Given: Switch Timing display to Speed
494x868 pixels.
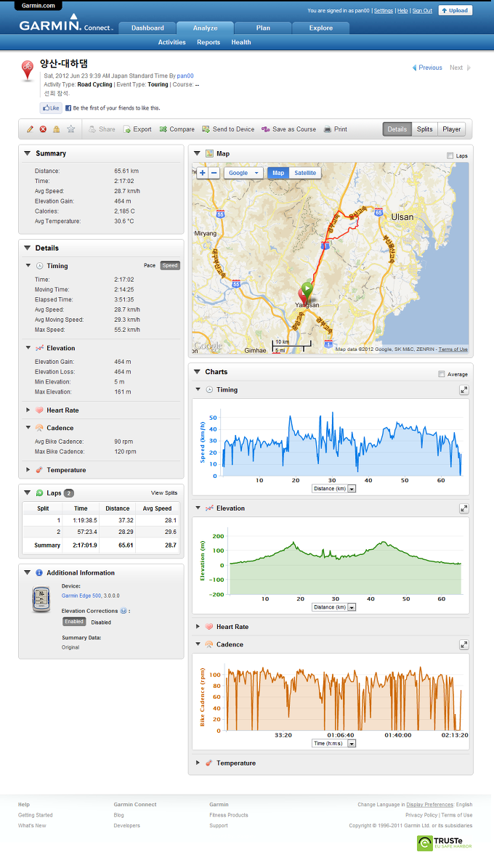Looking at the screenshot, I should pyautogui.click(x=170, y=266).
